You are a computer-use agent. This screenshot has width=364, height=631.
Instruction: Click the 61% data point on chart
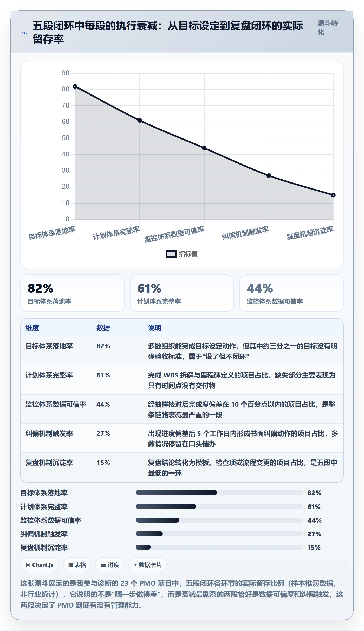[140, 120]
